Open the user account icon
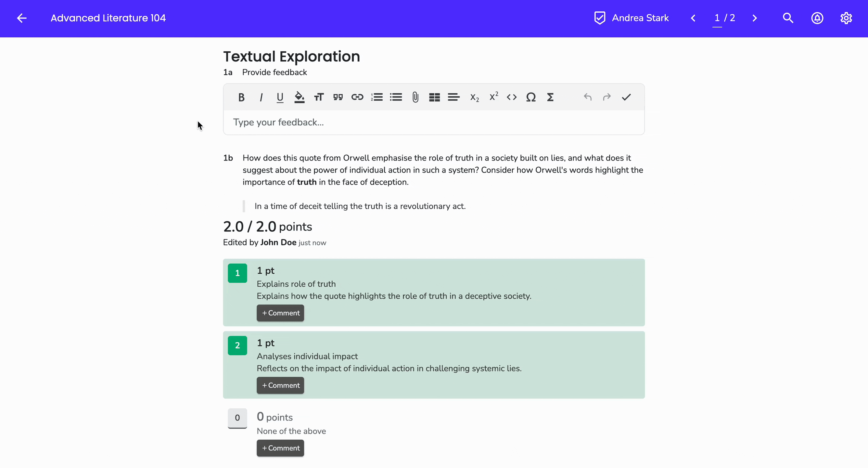The width and height of the screenshot is (868, 468). pos(817,18)
